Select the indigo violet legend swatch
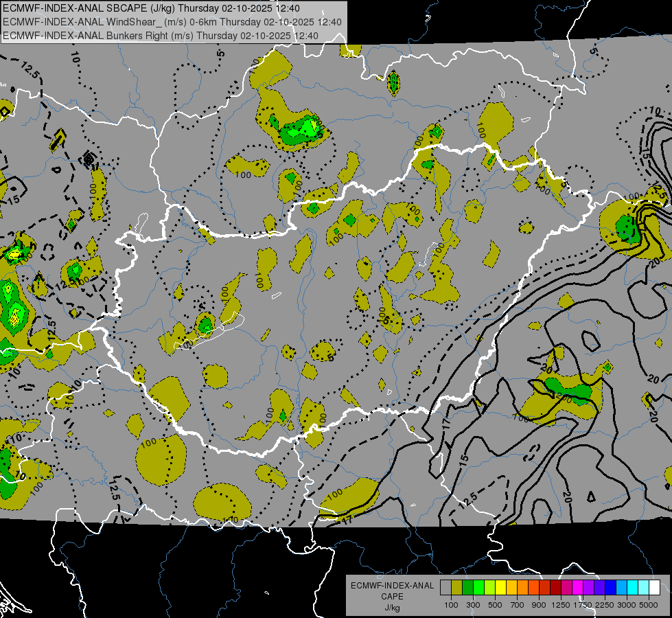This screenshot has width=672, height=618. click(599, 587)
